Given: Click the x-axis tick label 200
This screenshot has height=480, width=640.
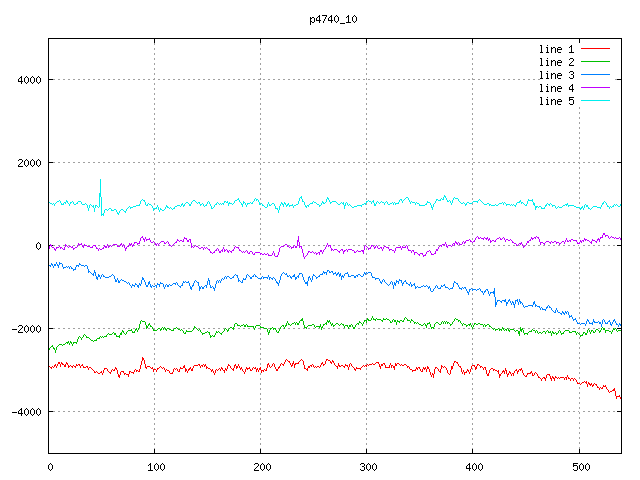Looking at the screenshot, I should click(x=261, y=465).
